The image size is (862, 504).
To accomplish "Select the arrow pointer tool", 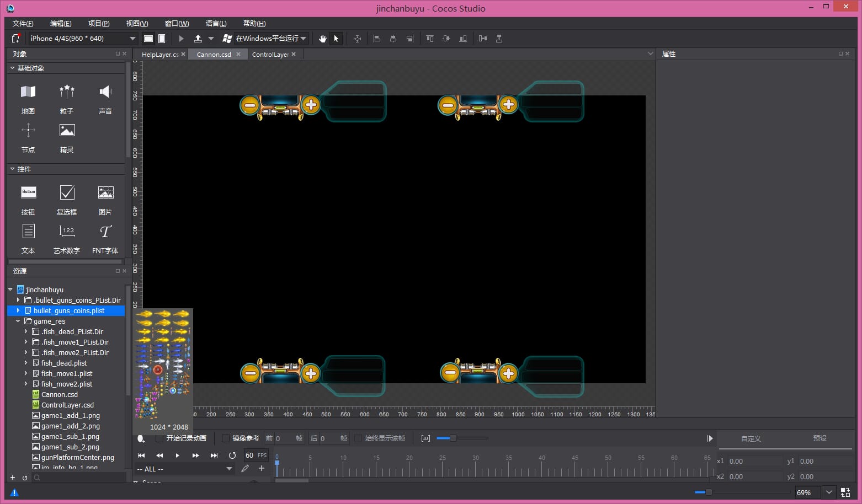I will pos(336,39).
